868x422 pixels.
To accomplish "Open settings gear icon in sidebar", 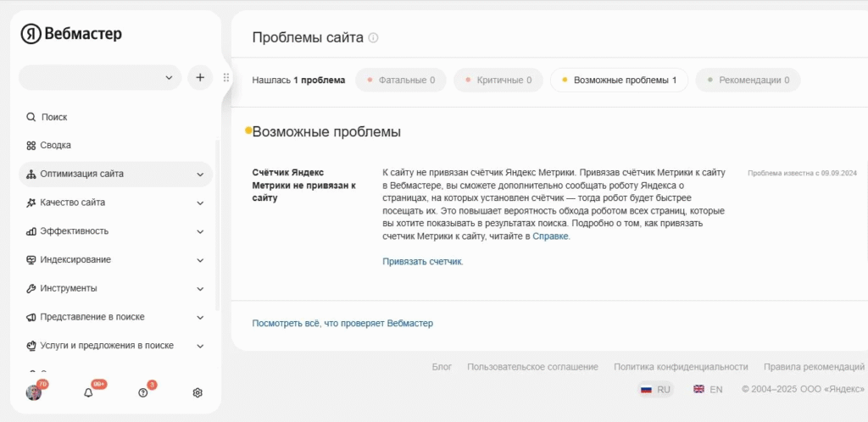I will (198, 393).
